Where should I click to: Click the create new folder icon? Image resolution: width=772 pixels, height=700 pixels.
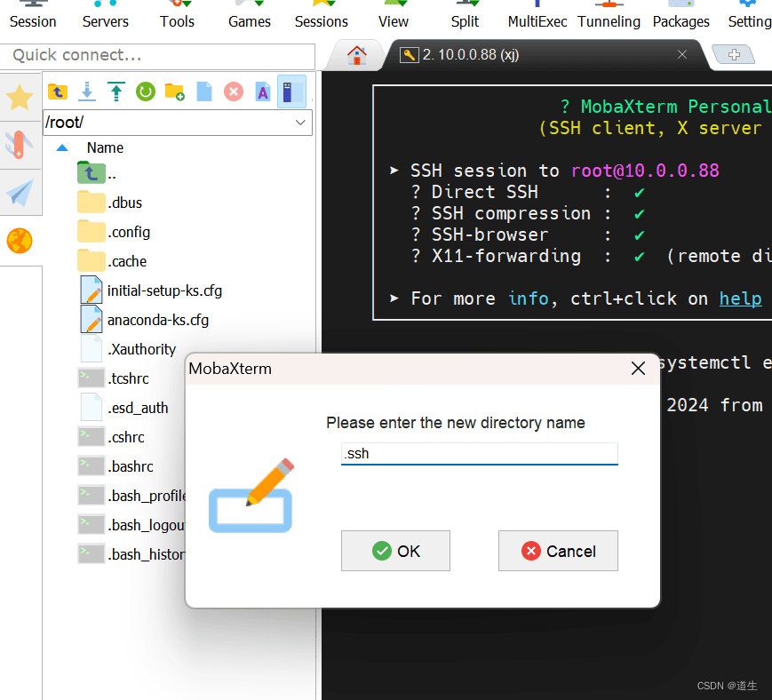point(175,92)
